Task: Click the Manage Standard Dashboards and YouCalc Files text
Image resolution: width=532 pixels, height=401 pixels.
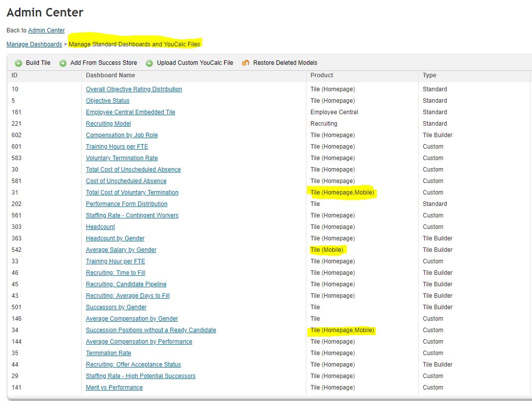Action: tap(134, 44)
